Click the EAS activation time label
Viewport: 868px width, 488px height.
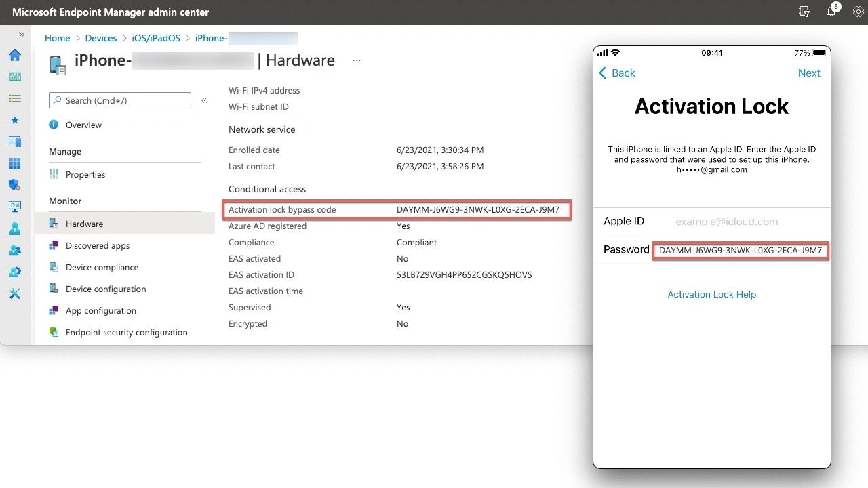[266, 291]
